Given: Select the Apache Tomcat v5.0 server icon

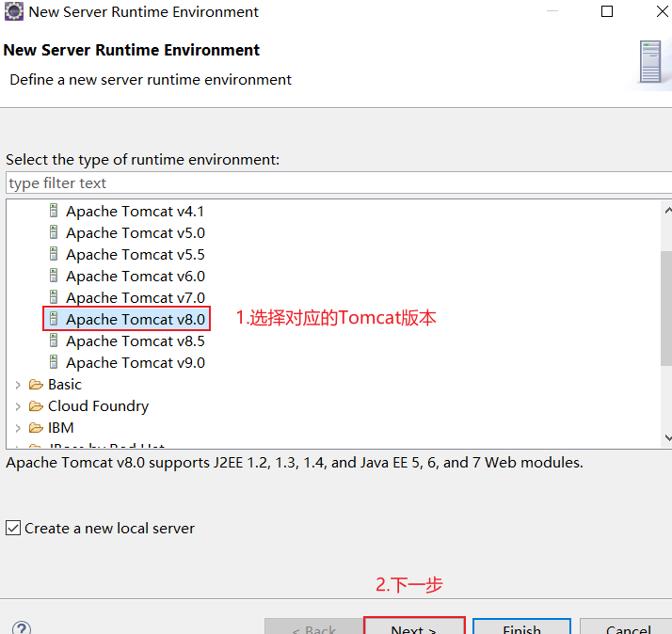Looking at the screenshot, I should coord(54,232).
